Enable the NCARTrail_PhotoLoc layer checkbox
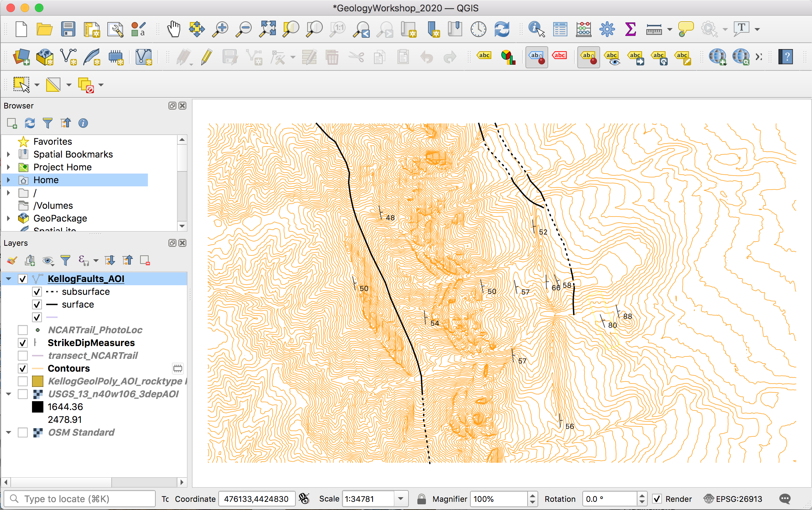The height and width of the screenshot is (510, 812). pos(23,330)
